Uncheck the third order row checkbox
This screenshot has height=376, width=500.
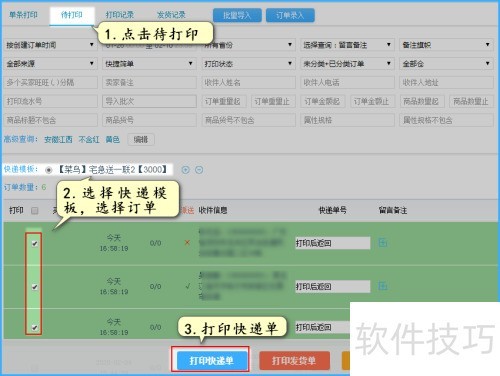[34, 328]
